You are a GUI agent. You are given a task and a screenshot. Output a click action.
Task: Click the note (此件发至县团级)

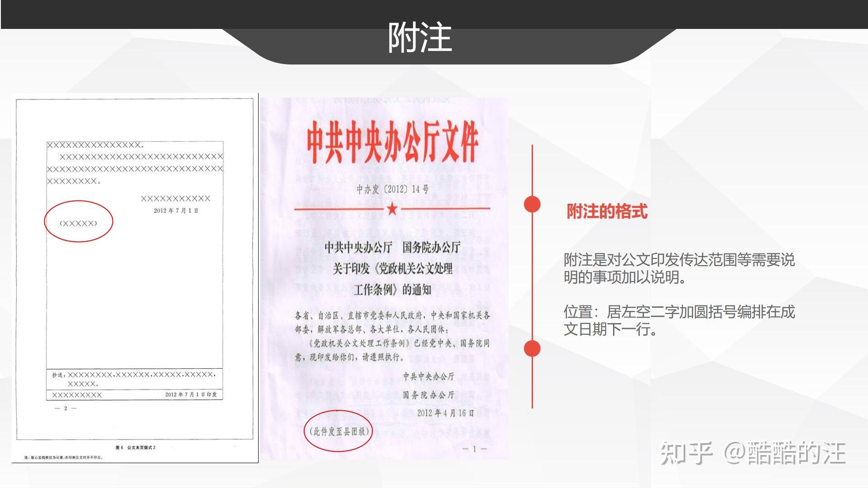point(339,432)
